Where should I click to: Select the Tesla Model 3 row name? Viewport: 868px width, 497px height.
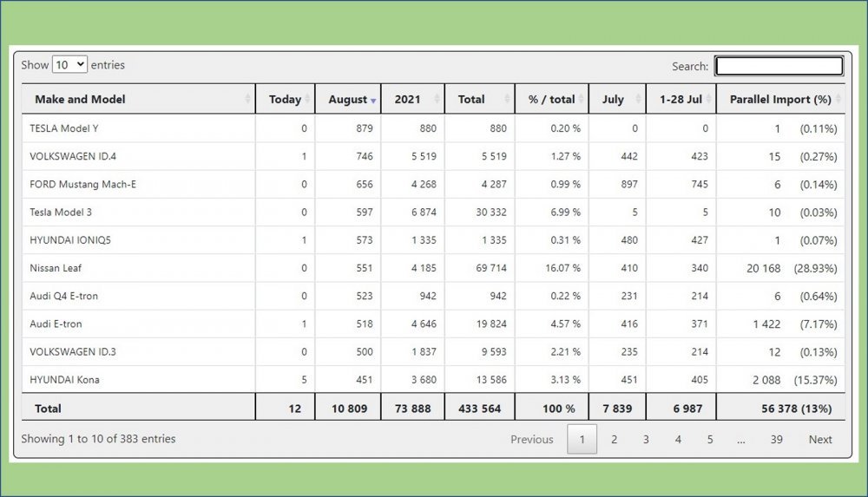coord(61,212)
